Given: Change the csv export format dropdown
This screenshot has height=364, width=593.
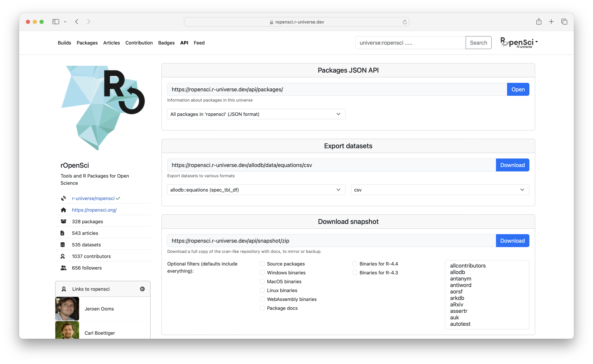Looking at the screenshot, I should (x=439, y=189).
